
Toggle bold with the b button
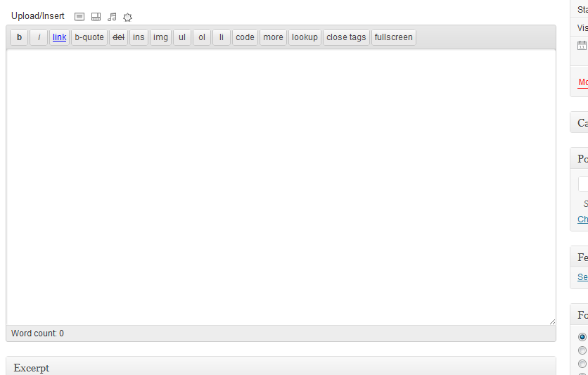click(x=19, y=37)
